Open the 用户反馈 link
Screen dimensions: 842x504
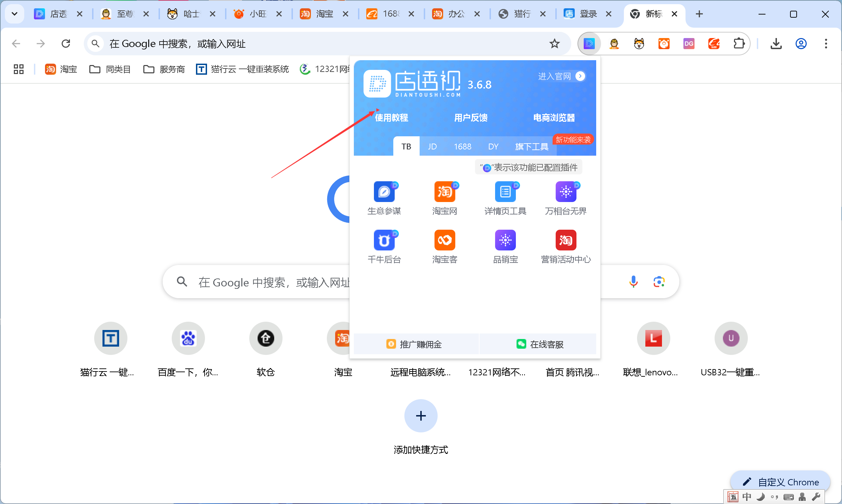pyautogui.click(x=471, y=118)
